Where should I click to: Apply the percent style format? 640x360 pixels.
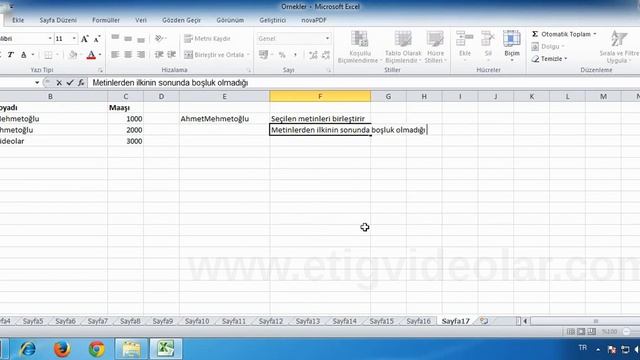(282, 55)
